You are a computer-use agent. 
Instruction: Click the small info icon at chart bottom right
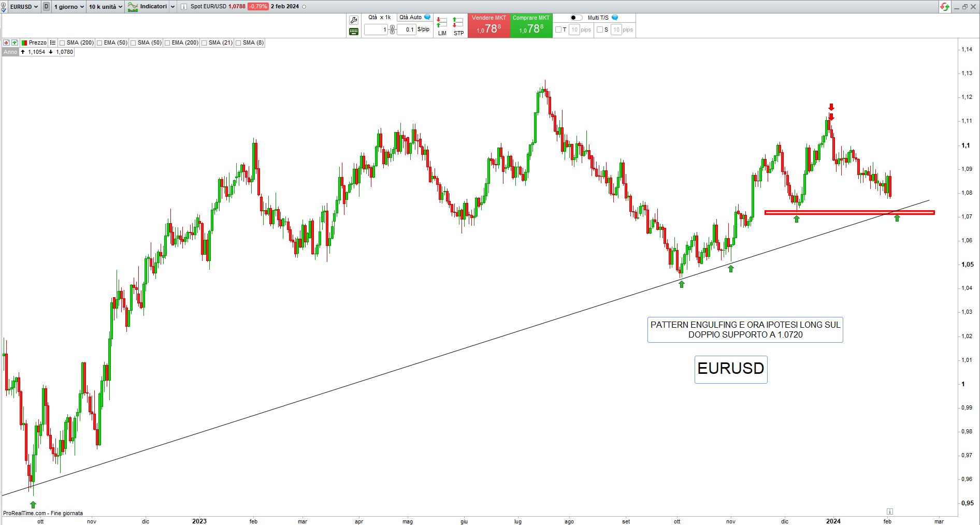click(889, 512)
